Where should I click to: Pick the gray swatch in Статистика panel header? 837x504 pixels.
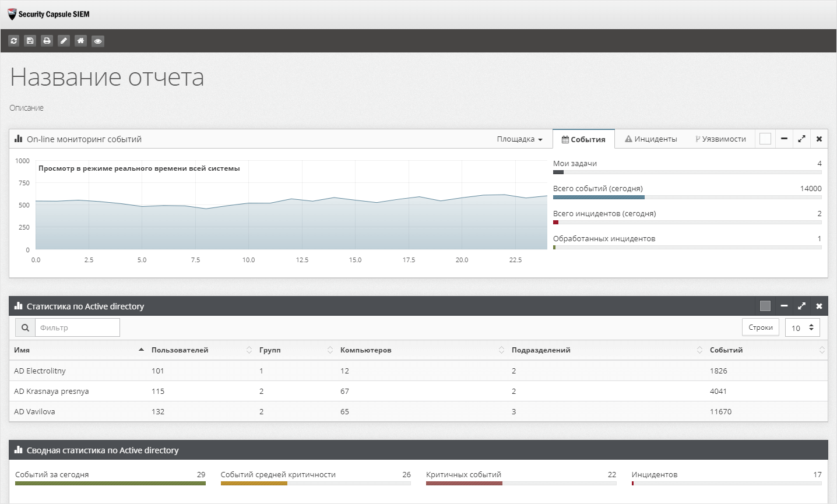tap(765, 306)
